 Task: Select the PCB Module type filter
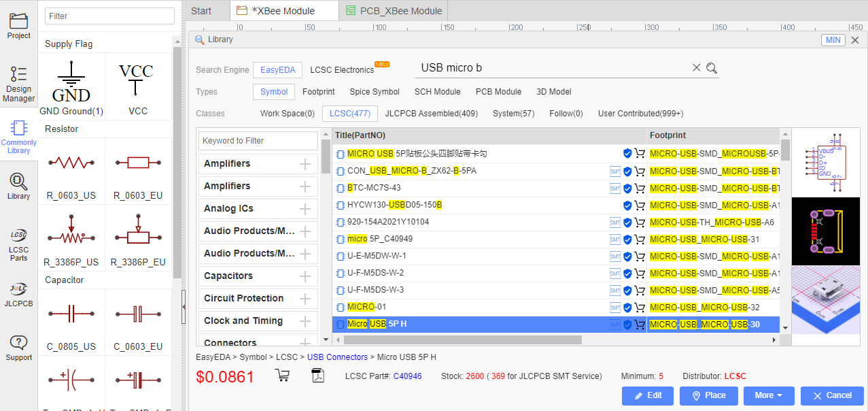[498, 92]
